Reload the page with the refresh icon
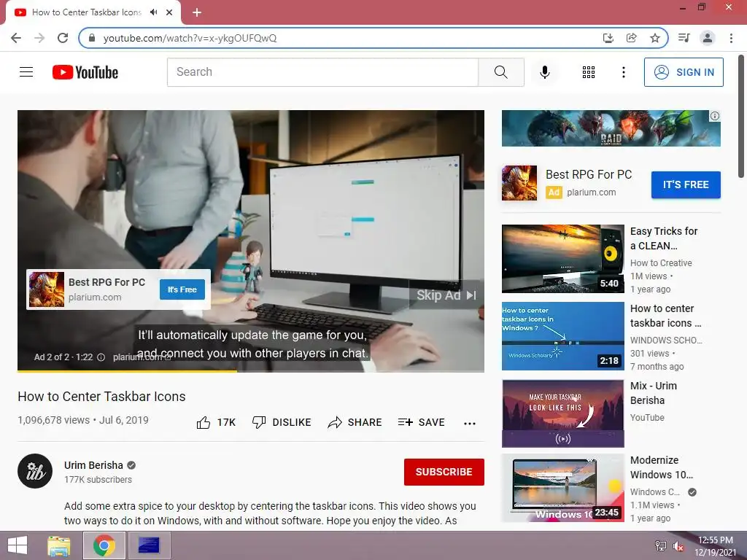The image size is (747, 560). click(63, 38)
